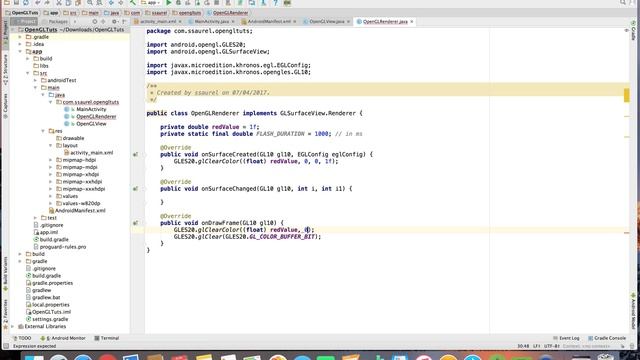This screenshot has height=360, width=640.
Task: Hide the Project panel with hide icon
Action: (x=124, y=22)
